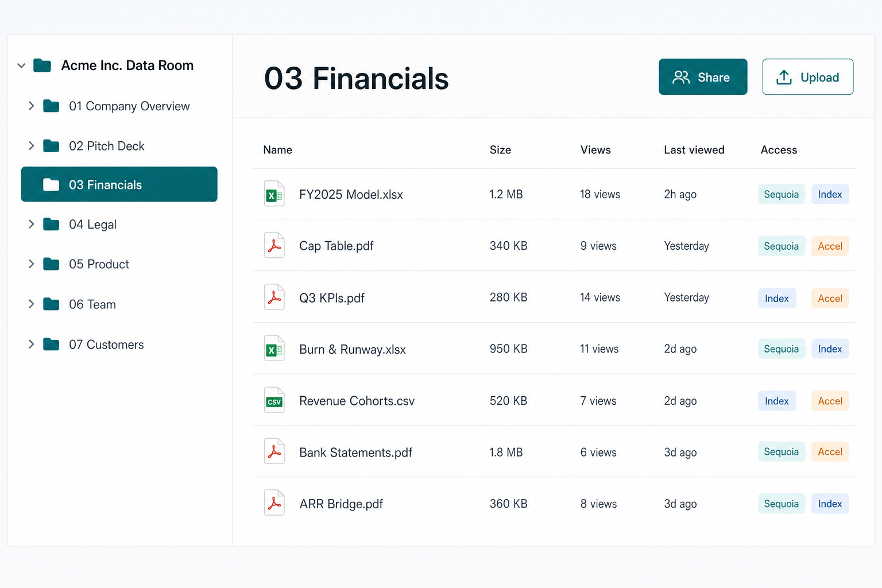The image size is (882, 588).
Task: Click the Accel tag on Revenue Cohorts.csv
Action: (x=830, y=401)
